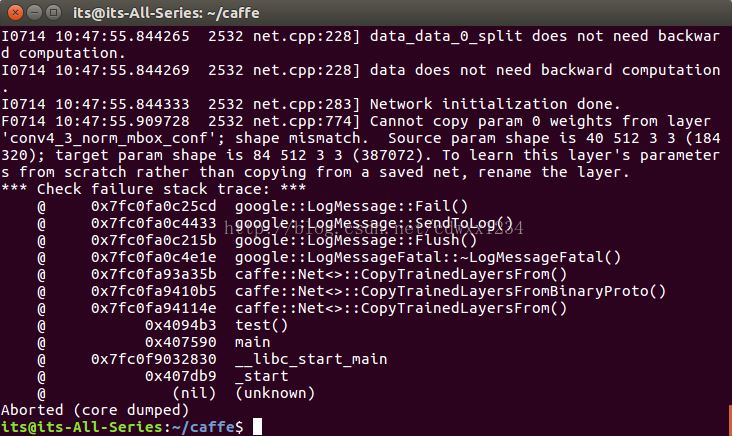Click the google::LogMessage::Flush() entry
Viewport: 732px width, 436px height.
coord(356,240)
